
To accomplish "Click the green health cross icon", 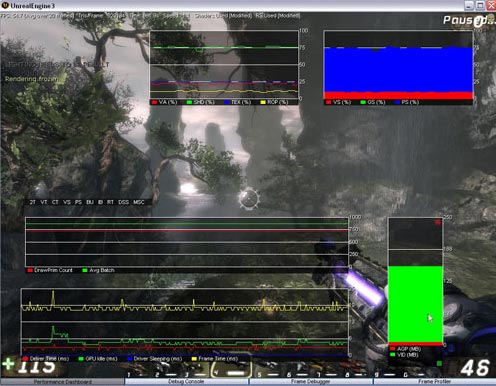I will (8, 364).
